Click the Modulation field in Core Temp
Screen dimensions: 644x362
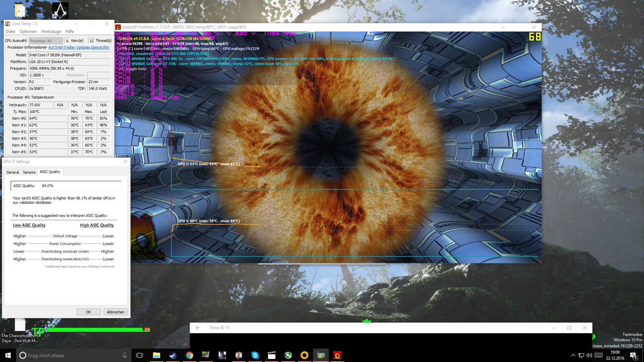click(x=99, y=75)
